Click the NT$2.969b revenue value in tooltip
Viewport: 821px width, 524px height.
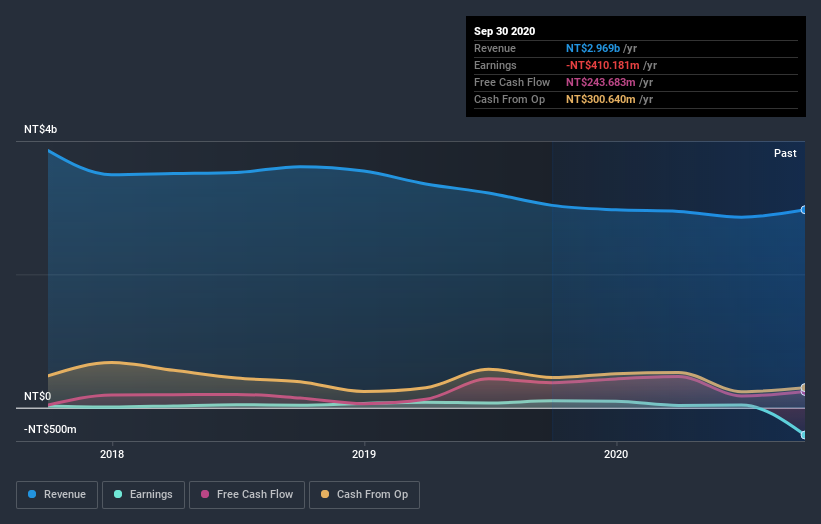(593, 48)
